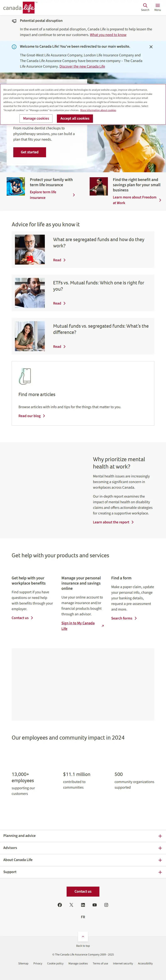Click the Get started button

[x=30, y=152]
